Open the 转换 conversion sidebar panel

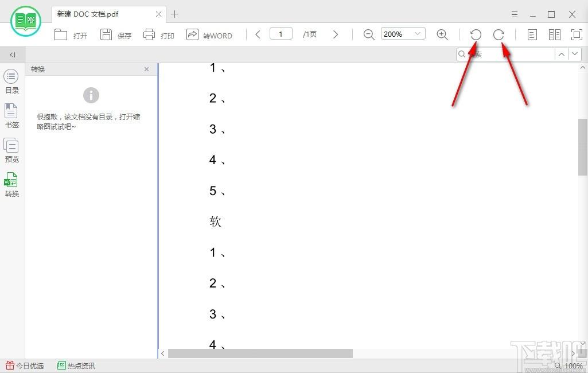tap(11, 185)
